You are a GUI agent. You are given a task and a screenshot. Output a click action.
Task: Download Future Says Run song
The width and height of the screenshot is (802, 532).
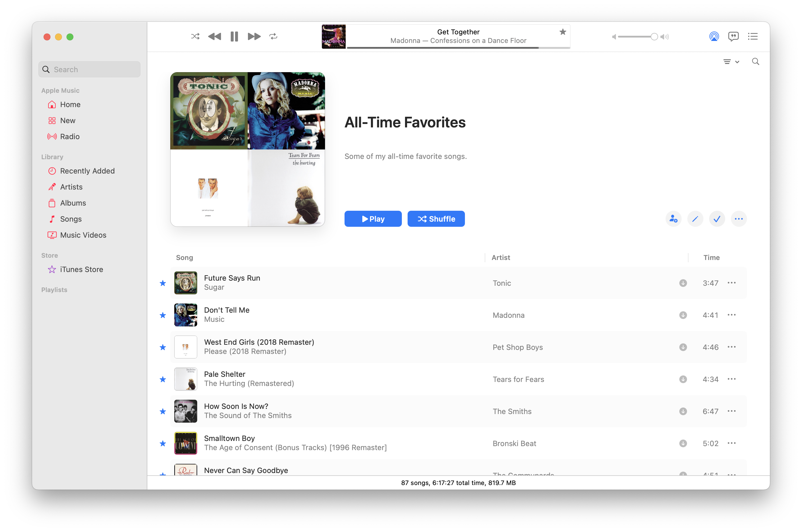(x=683, y=283)
